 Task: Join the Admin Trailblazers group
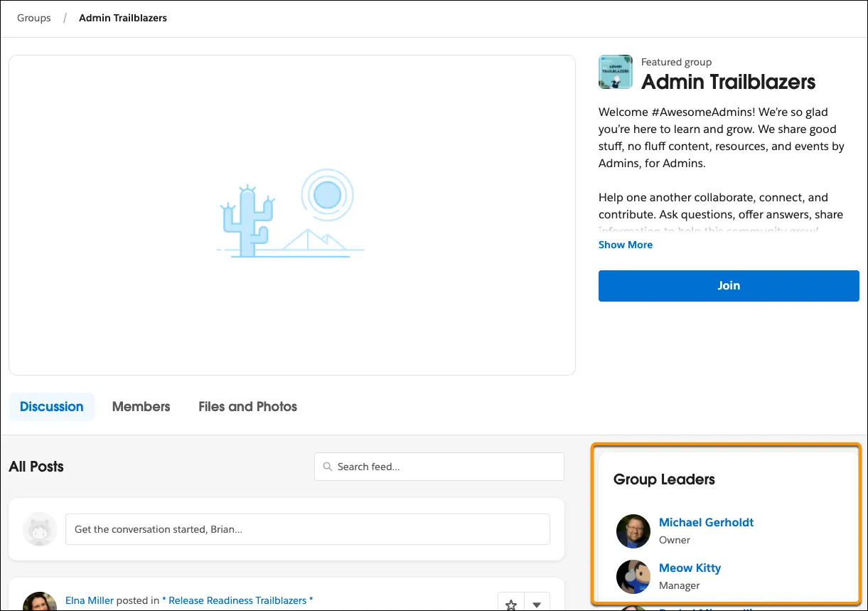[x=729, y=285]
